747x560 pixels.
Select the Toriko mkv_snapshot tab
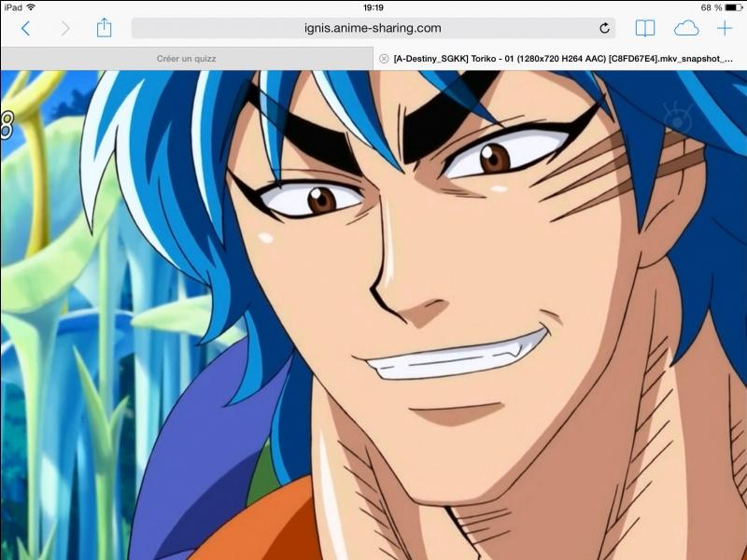(x=560, y=59)
